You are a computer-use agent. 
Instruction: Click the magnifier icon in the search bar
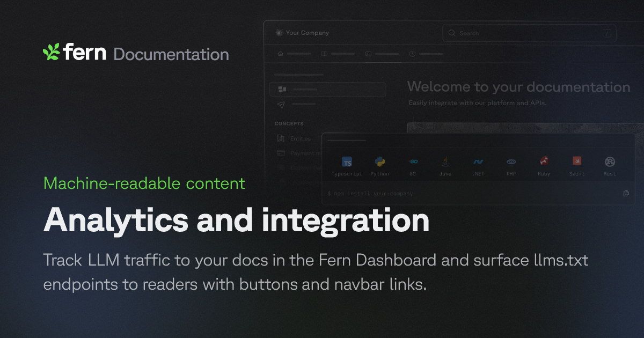coord(452,33)
